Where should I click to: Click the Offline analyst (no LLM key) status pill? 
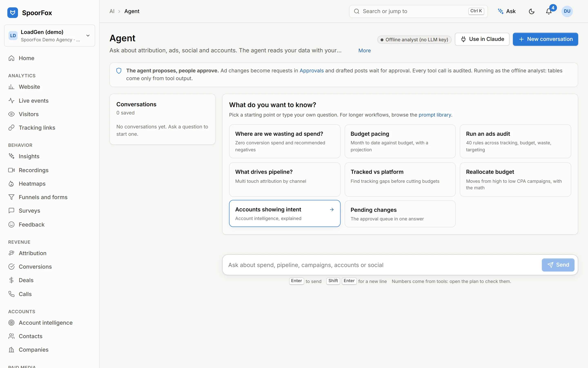tap(414, 40)
